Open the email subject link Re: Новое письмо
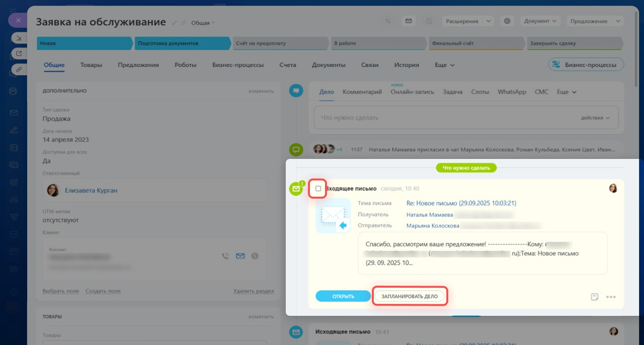This screenshot has width=644, height=345. pyautogui.click(x=461, y=203)
